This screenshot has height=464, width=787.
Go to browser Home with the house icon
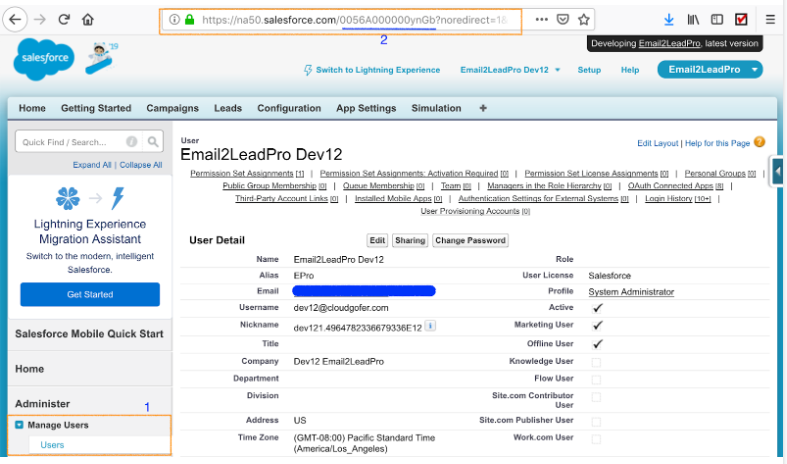tap(88, 20)
